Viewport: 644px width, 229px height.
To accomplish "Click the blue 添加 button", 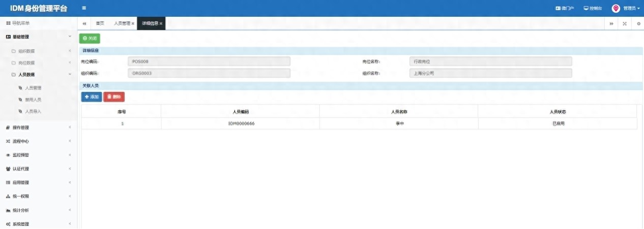I will [92, 96].
